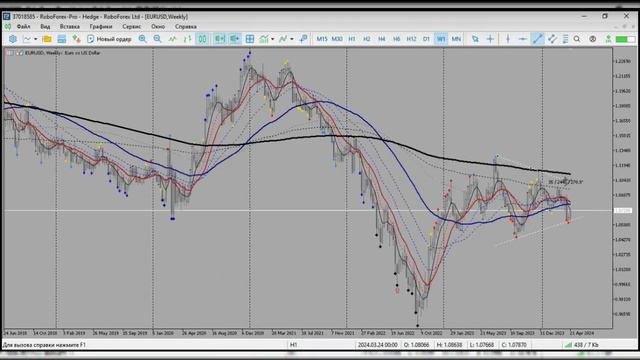The width and height of the screenshot is (640, 360).
Task: Select the H12 timeframe
Action: (x=411, y=39)
